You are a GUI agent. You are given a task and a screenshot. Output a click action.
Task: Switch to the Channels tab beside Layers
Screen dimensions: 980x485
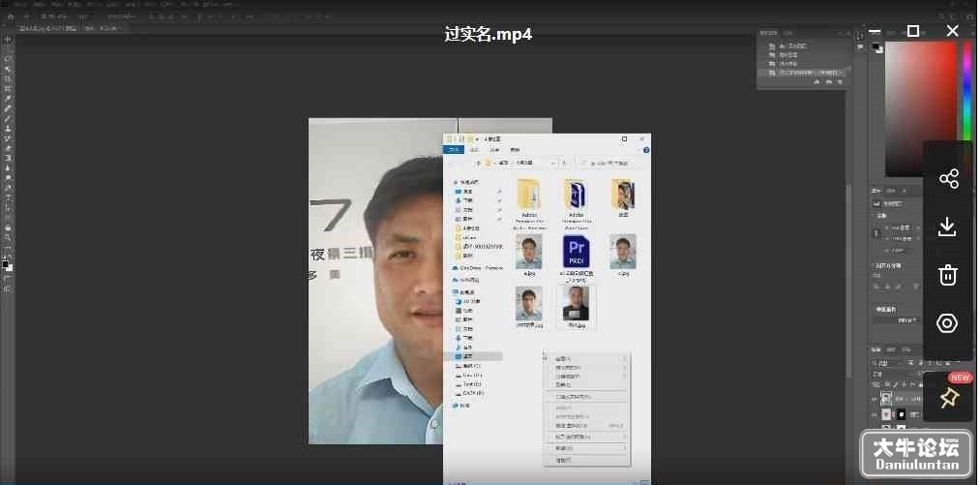(891, 349)
